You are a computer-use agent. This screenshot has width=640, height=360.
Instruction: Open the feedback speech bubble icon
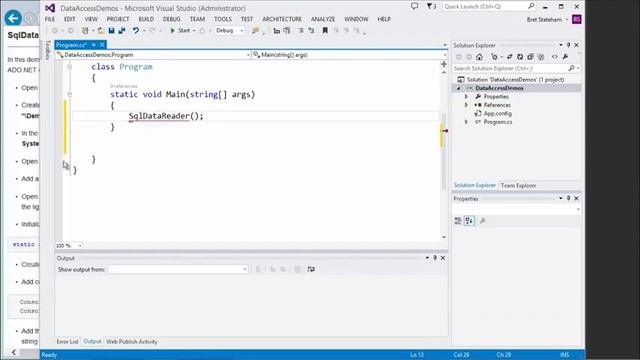414,6
